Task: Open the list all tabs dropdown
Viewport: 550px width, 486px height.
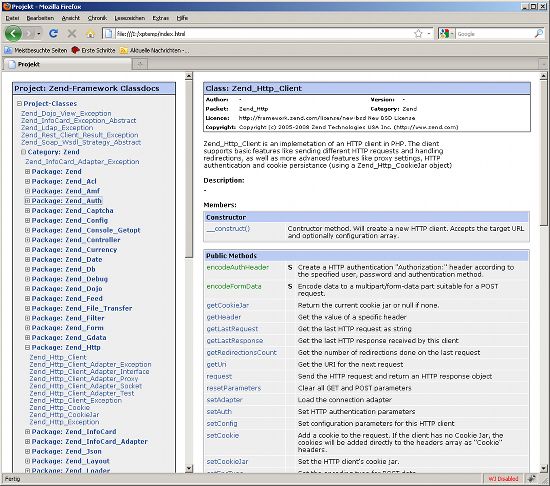Action: (543, 64)
